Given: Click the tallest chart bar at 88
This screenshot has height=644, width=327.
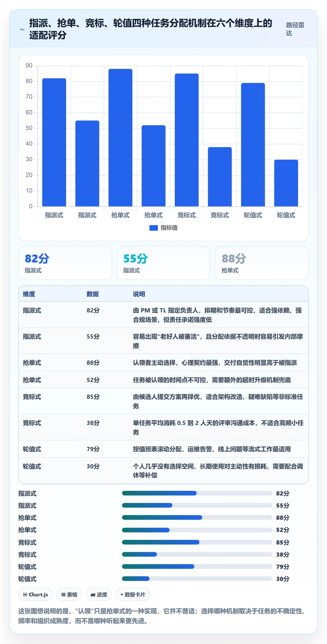Looking at the screenshot, I should [120, 138].
